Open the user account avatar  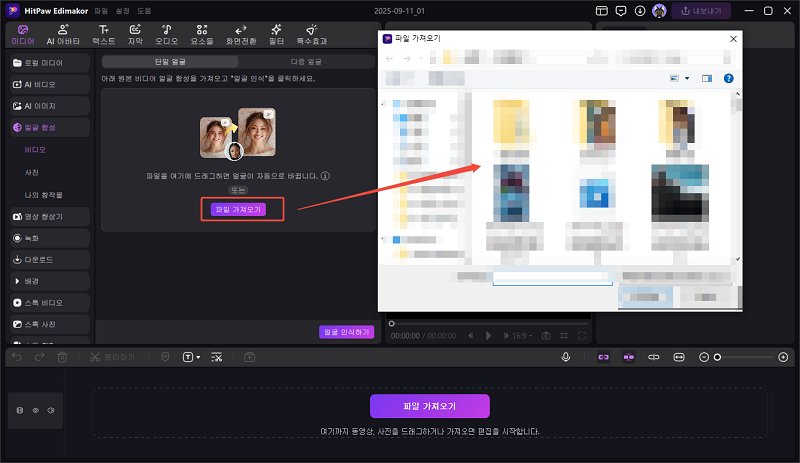[659, 11]
